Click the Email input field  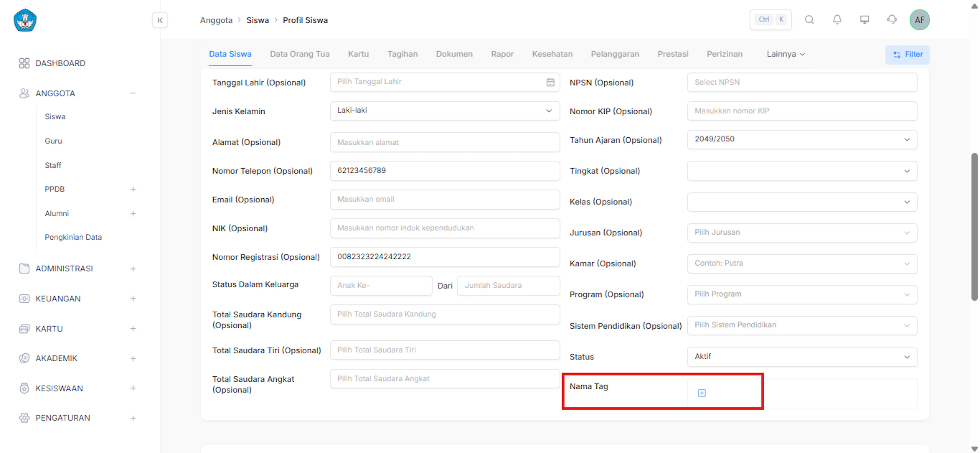(445, 199)
